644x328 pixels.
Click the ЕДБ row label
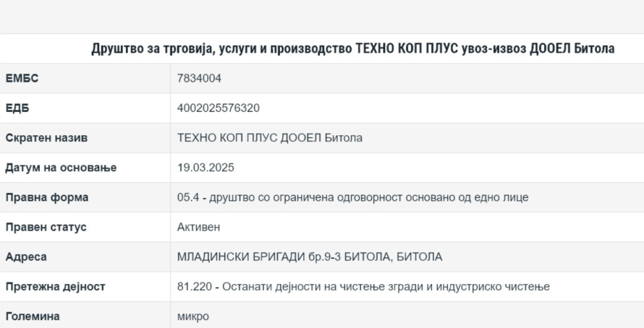(x=18, y=108)
